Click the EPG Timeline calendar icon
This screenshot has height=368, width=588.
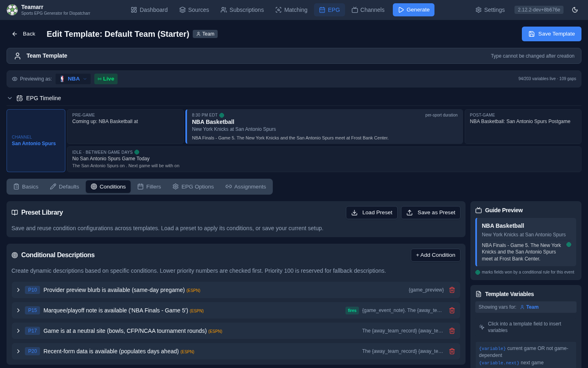click(20, 98)
